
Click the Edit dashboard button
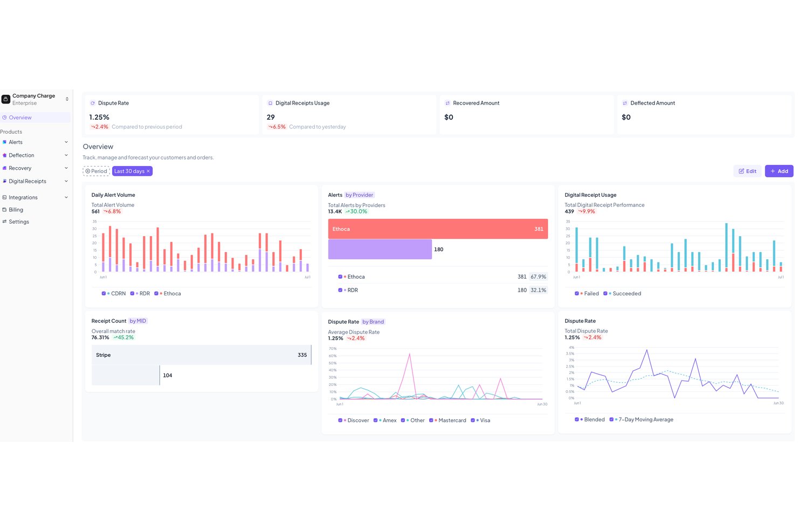[747, 171]
